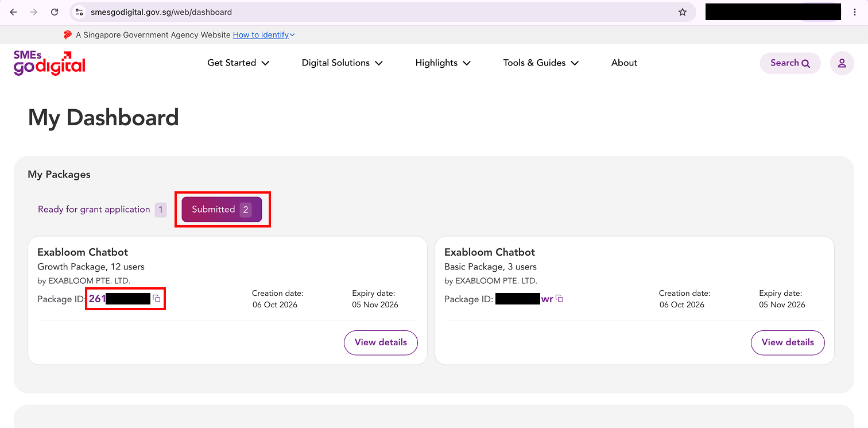View details of the Growth Package
The height and width of the screenshot is (428, 868).
coord(381,342)
